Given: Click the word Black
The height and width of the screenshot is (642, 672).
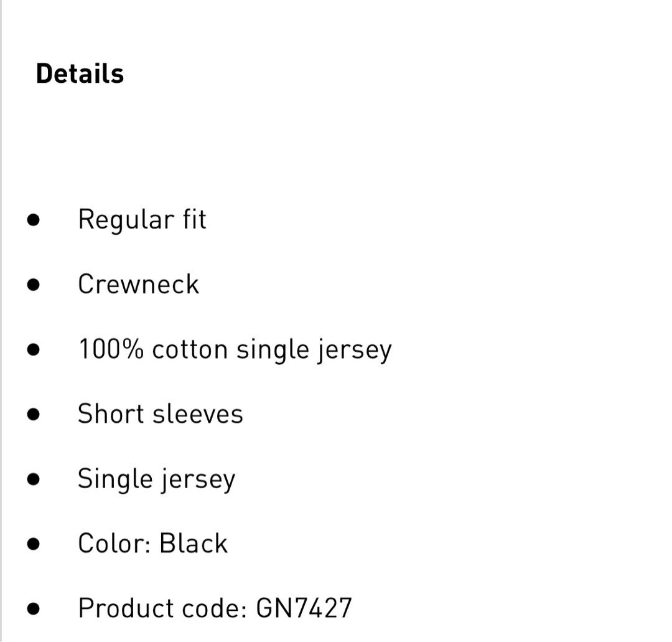Looking at the screenshot, I should [194, 544].
